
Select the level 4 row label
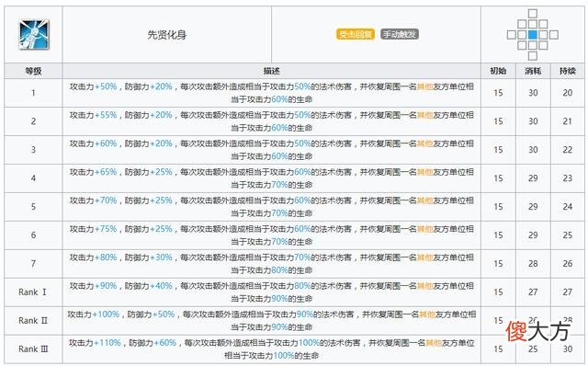point(33,178)
